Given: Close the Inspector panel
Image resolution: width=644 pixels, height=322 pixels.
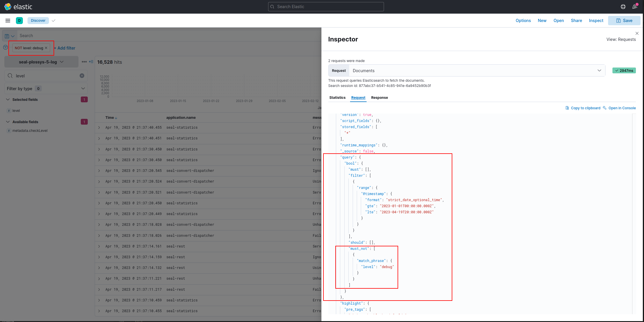Looking at the screenshot, I should [x=637, y=33].
